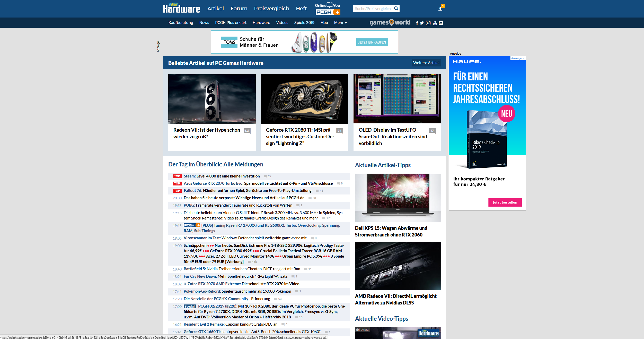Click the 07:53 video duration badge
Image resolution: width=644 pixels, height=339 pixels.
tap(363, 330)
